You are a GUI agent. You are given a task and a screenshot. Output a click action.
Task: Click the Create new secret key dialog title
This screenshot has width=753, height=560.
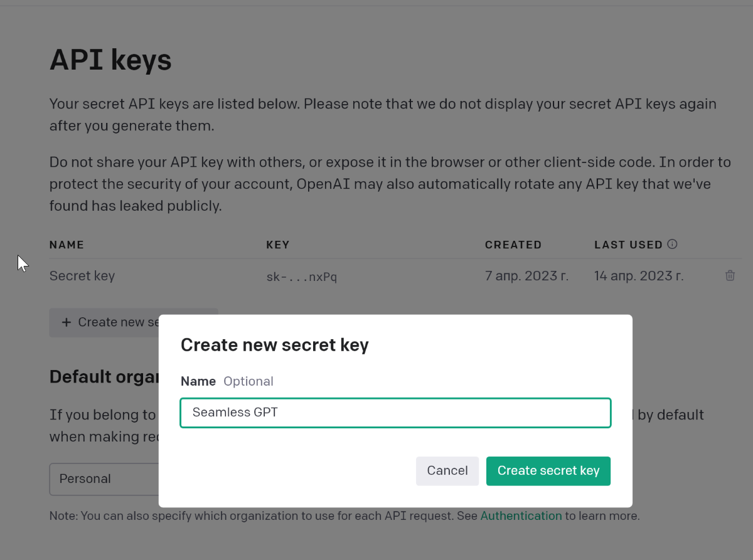[x=275, y=345]
